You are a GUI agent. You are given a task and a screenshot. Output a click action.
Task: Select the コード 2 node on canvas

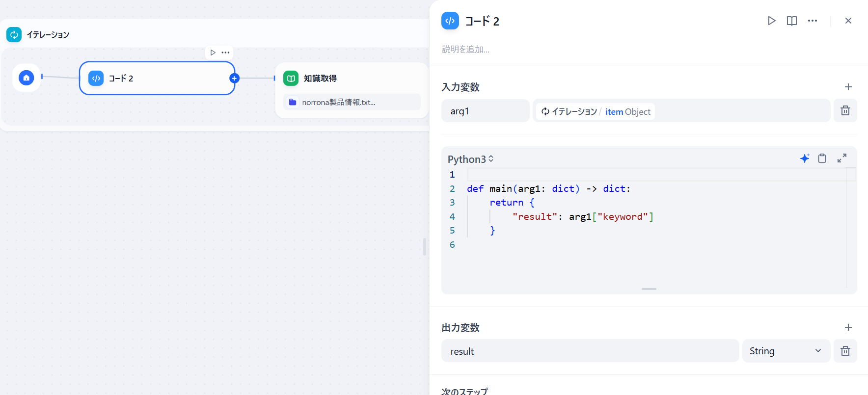157,78
